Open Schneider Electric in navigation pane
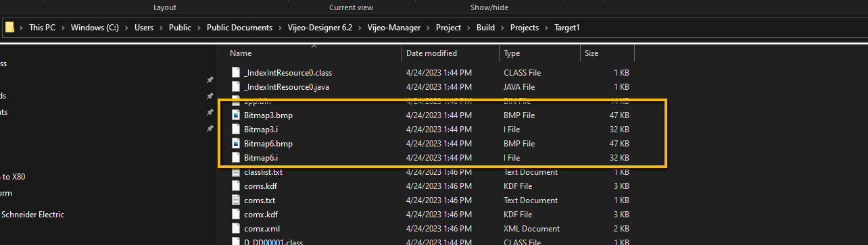 (32, 215)
